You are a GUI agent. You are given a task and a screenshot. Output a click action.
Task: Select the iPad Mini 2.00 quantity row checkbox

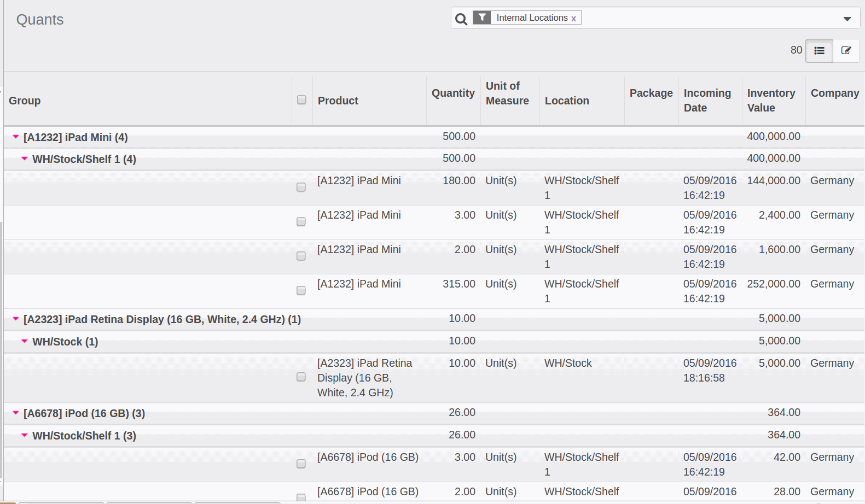(301, 256)
